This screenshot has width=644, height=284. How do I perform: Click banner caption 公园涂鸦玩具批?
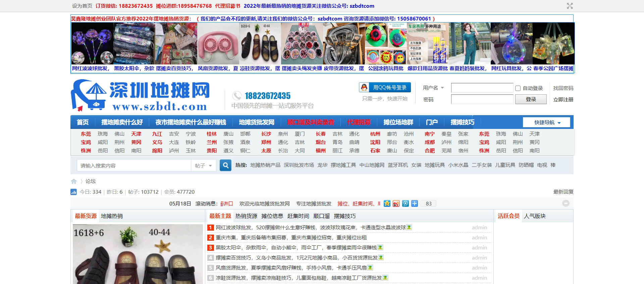386,68
